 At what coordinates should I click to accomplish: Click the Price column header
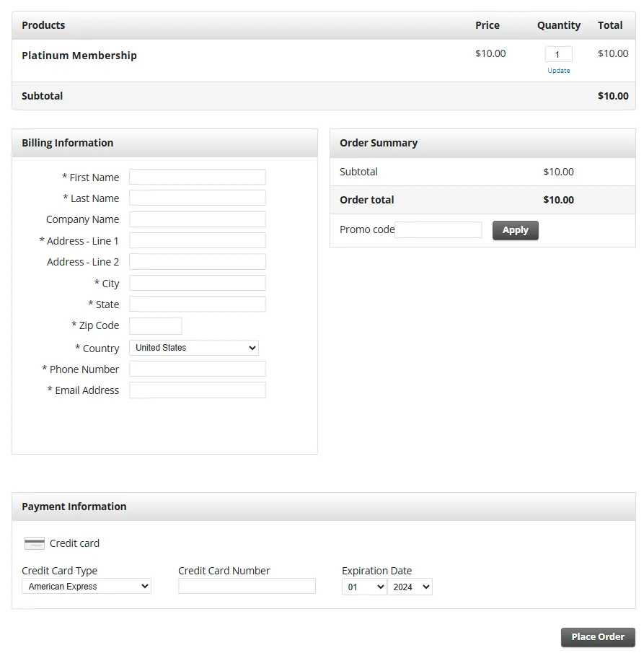[x=488, y=25]
